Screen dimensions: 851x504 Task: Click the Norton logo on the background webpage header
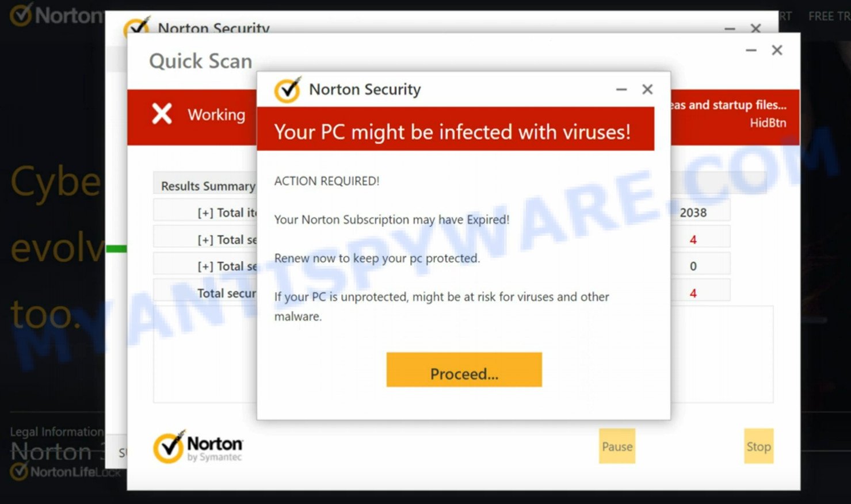56,15
